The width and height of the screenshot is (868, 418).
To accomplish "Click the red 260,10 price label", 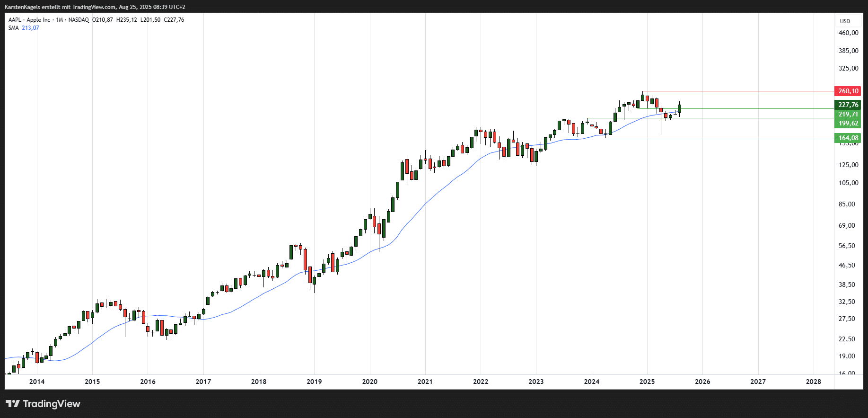I will 848,91.
